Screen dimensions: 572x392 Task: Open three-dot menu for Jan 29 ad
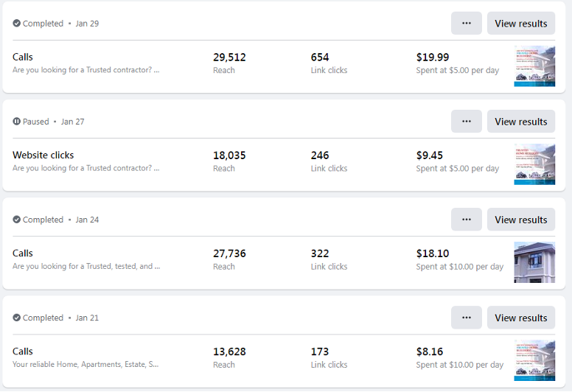(x=466, y=24)
